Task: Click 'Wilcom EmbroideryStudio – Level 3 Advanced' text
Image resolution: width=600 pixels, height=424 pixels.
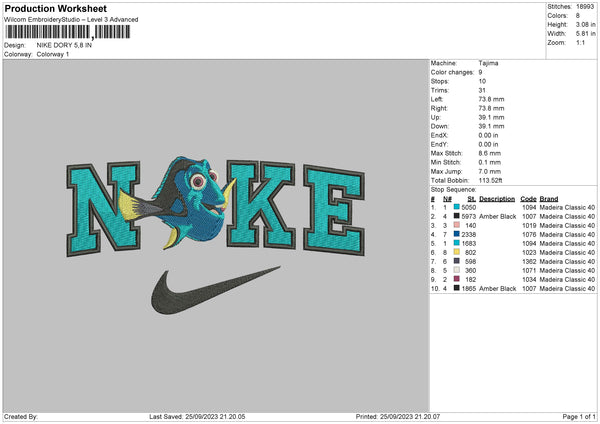Action: point(71,20)
